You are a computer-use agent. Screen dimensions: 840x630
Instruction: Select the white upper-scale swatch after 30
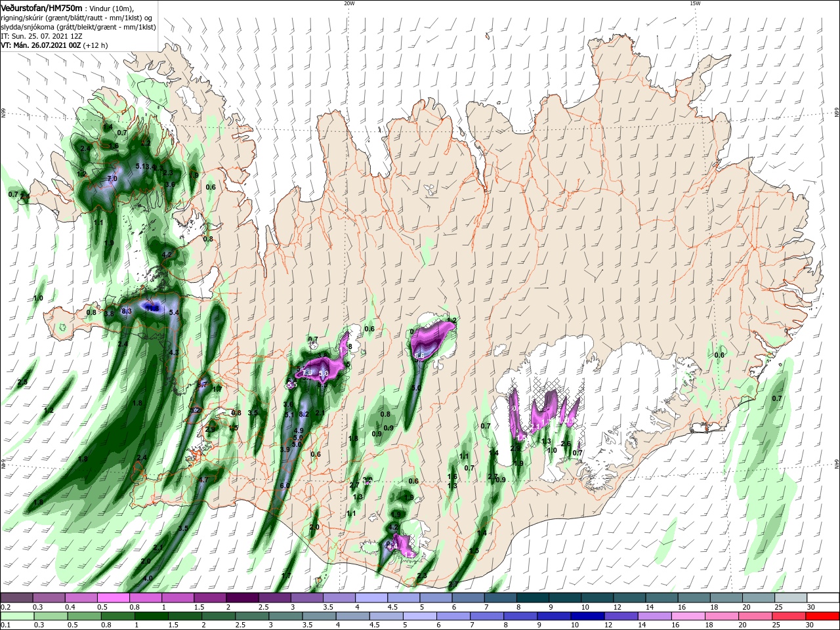pyautogui.click(x=822, y=598)
